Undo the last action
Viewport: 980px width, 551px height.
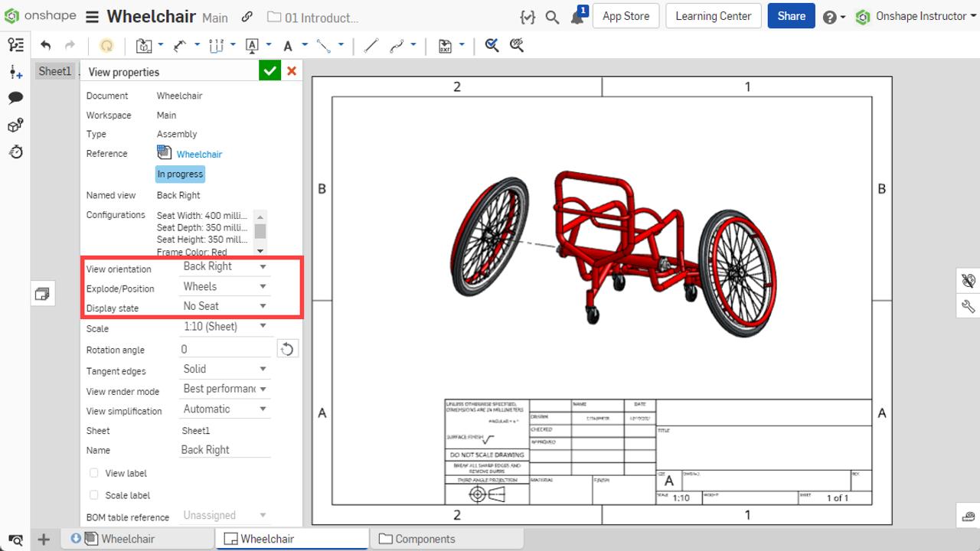coord(46,46)
